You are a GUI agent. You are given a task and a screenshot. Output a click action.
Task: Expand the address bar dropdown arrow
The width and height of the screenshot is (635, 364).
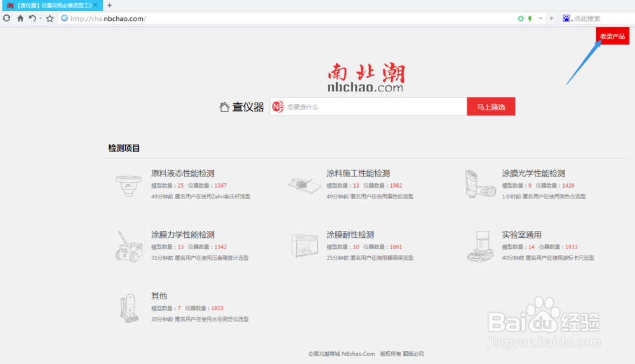tap(540, 18)
